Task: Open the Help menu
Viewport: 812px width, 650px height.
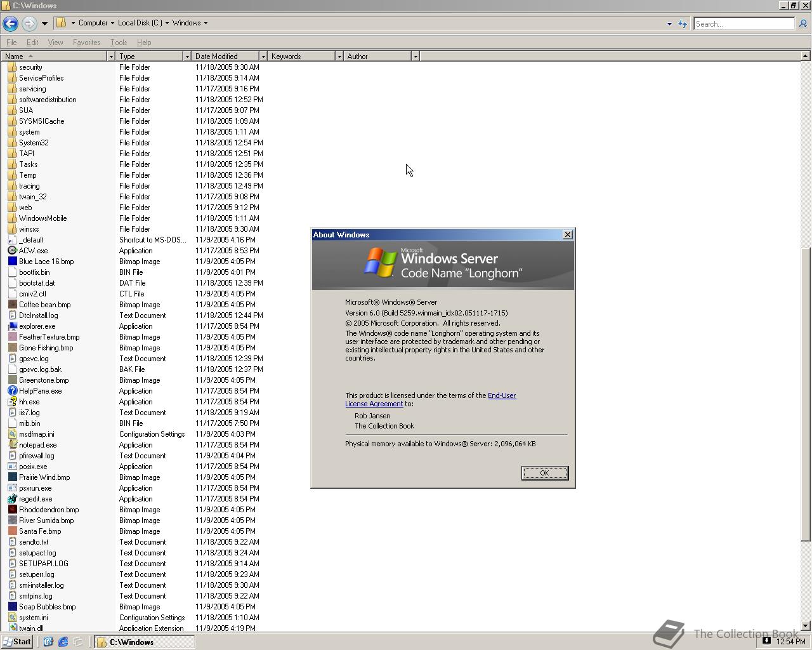Action: (144, 43)
